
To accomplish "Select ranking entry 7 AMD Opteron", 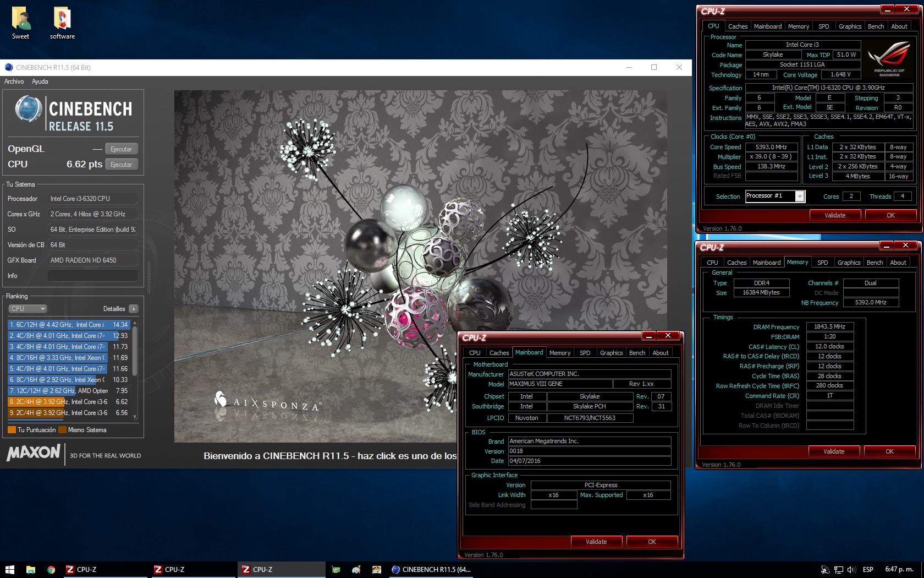I will pos(69,391).
